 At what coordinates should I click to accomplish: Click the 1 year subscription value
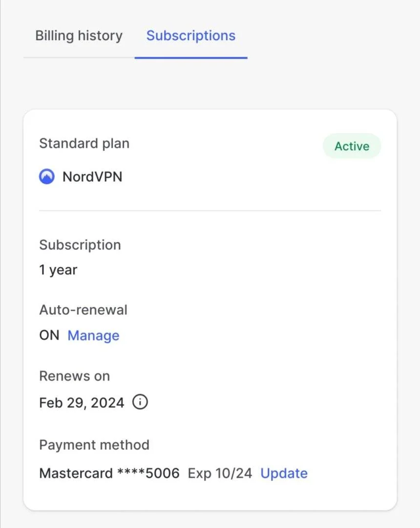(x=58, y=270)
